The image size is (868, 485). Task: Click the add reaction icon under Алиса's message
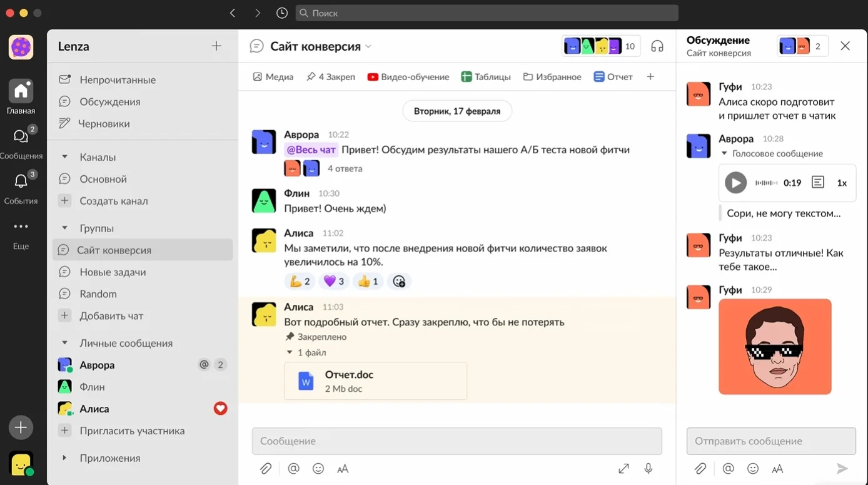399,282
